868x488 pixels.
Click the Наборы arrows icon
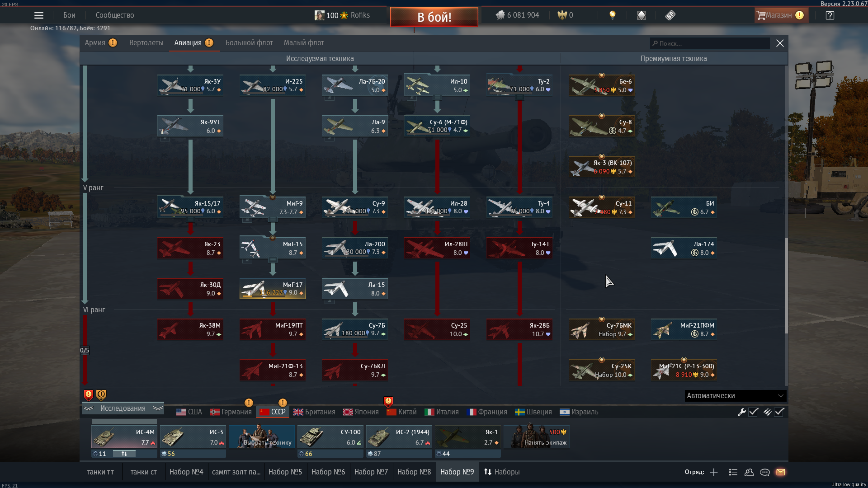tap(488, 472)
